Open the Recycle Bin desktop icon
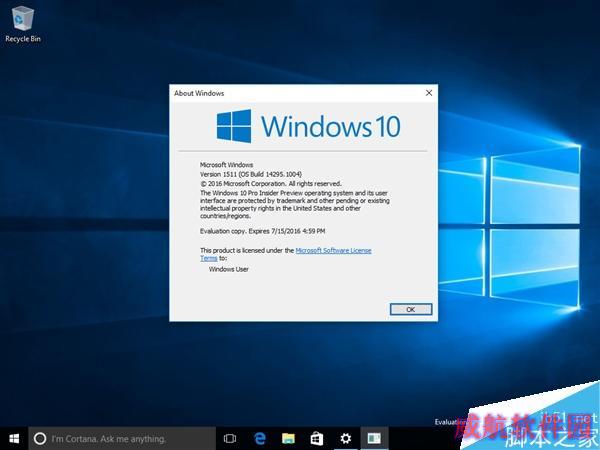Screen dimensions: 600x450 click(x=23, y=24)
